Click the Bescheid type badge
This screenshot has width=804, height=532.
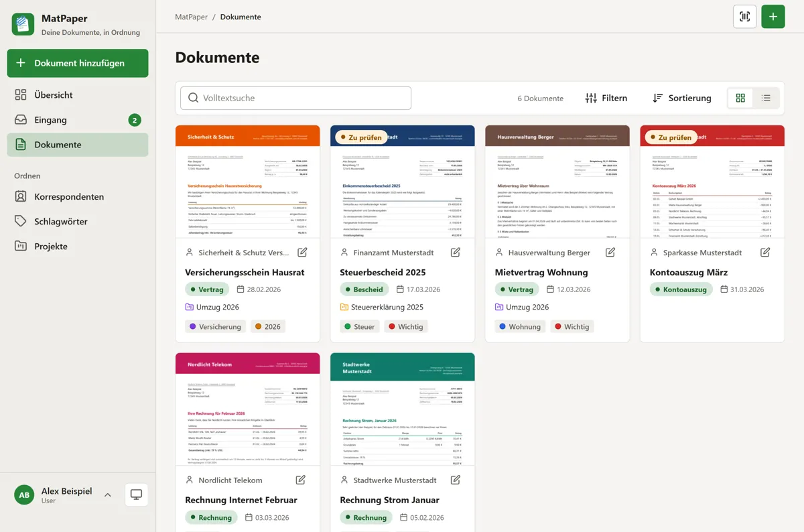pyautogui.click(x=364, y=289)
